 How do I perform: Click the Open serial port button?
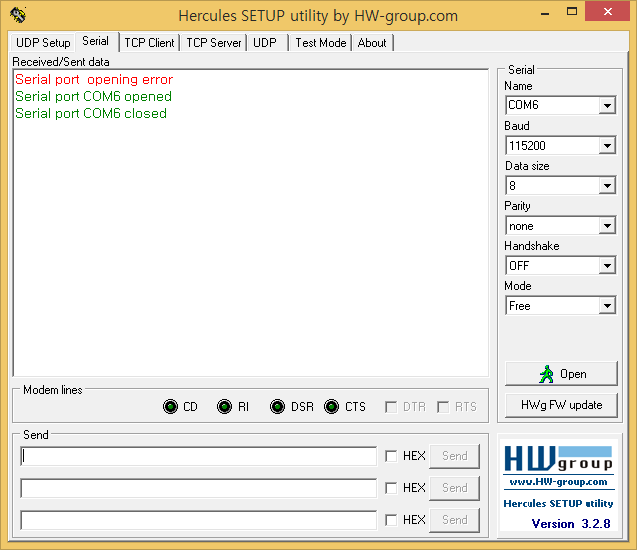click(561, 374)
